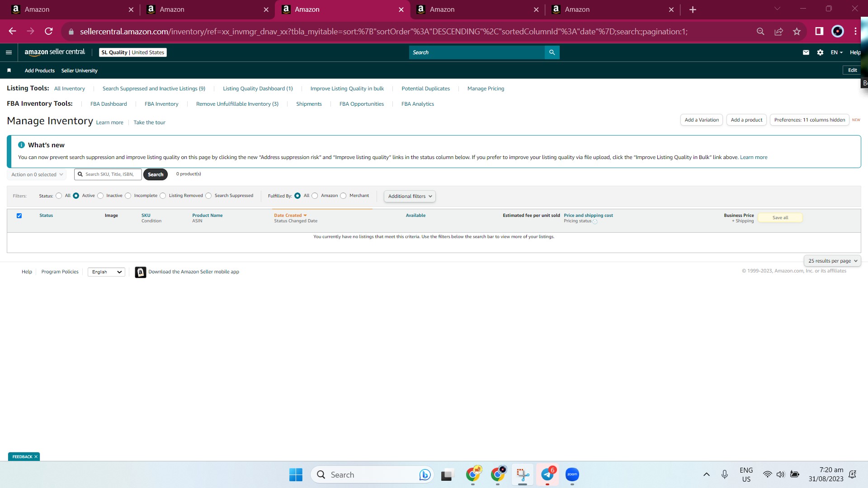The image size is (868, 488).
Task: Click the Search SKU, Title, ISBN field
Action: point(108,174)
